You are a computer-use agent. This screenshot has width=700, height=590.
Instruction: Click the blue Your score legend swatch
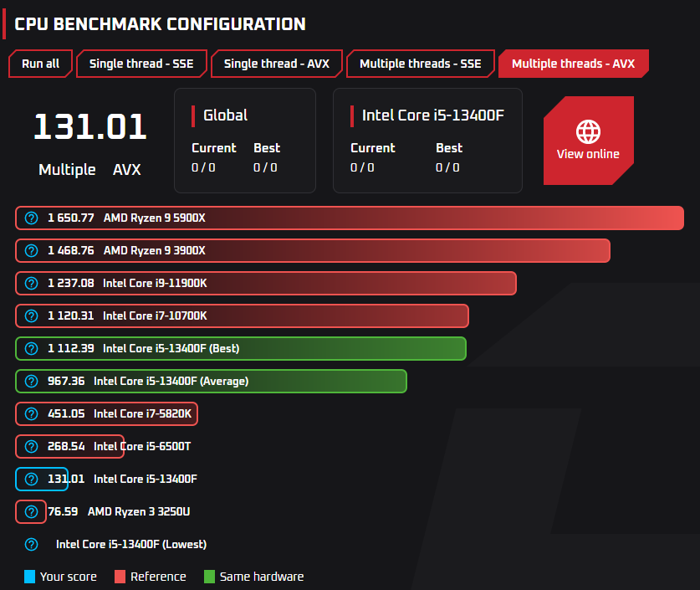click(x=29, y=577)
